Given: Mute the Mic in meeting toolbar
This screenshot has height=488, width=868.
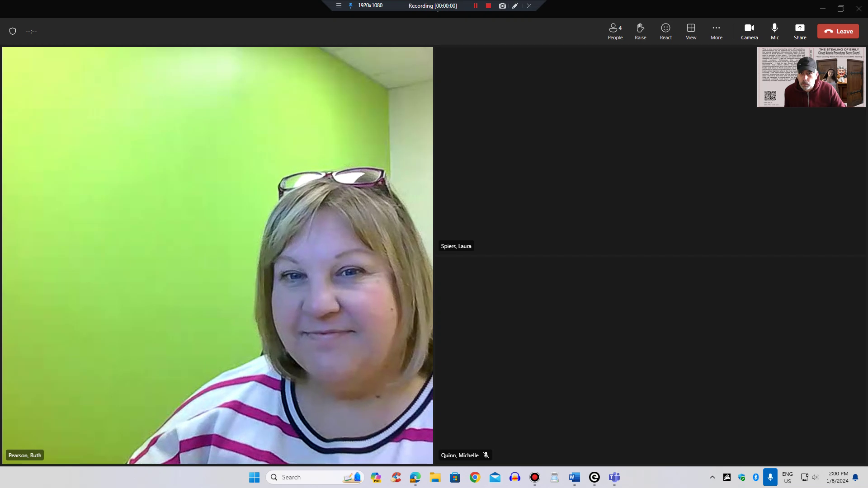Looking at the screenshot, I should (774, 31).
